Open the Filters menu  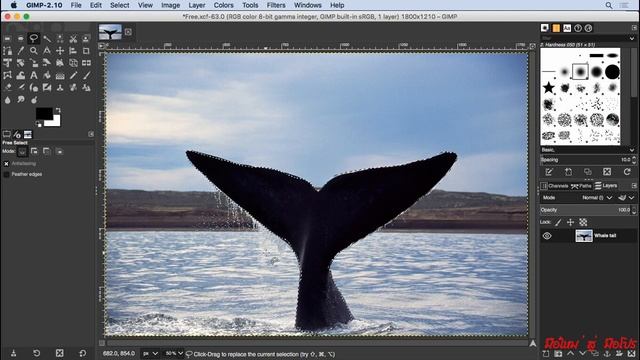point(276,5)
